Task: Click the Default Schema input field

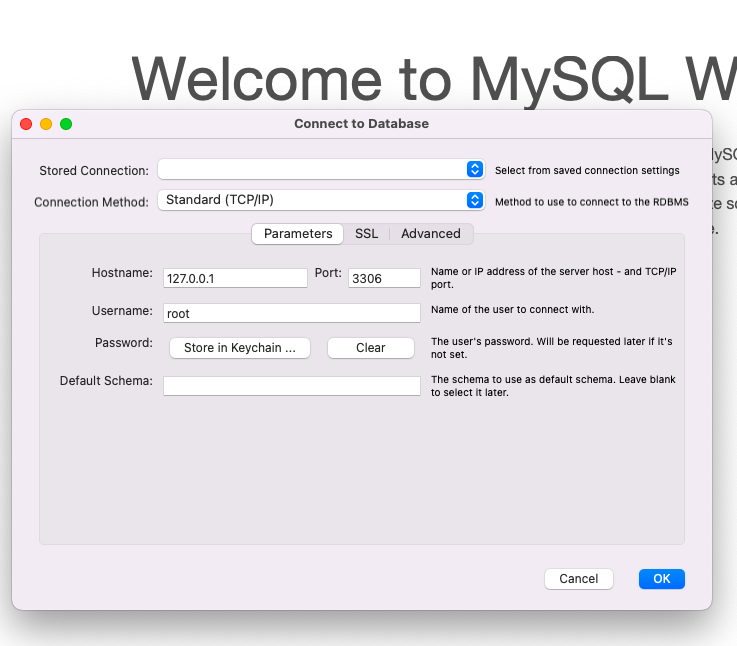Action: tap(291, 386)
